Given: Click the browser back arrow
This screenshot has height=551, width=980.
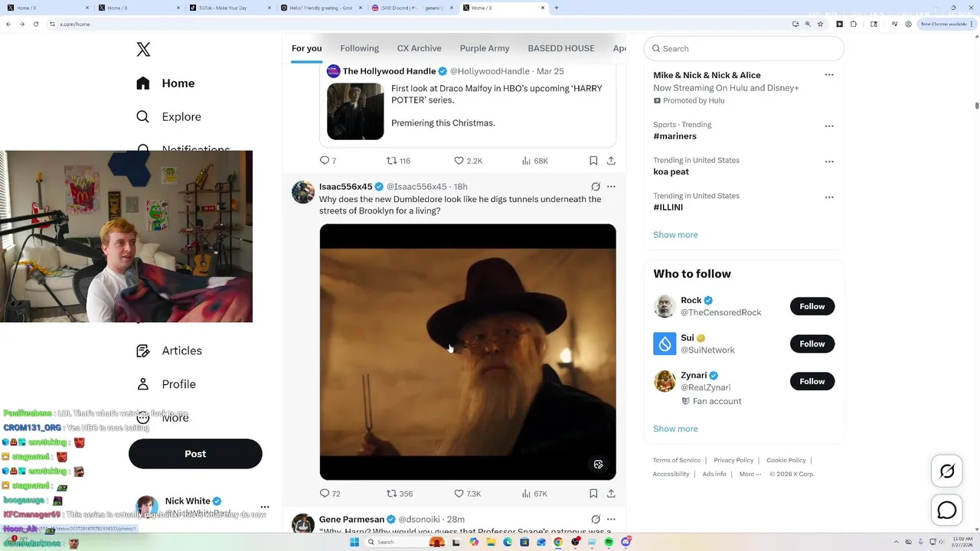Looking at the screenshot, I should click(x=8, y=24).
